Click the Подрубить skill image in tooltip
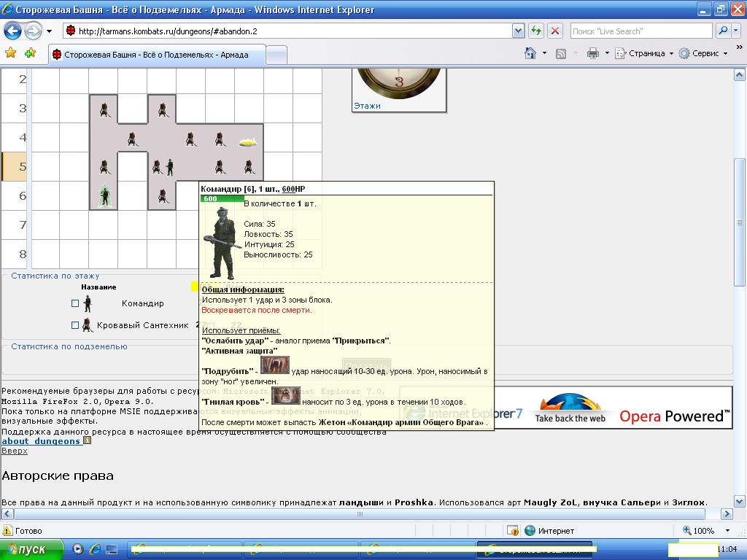The image size is (747, 560). (275, 365)
